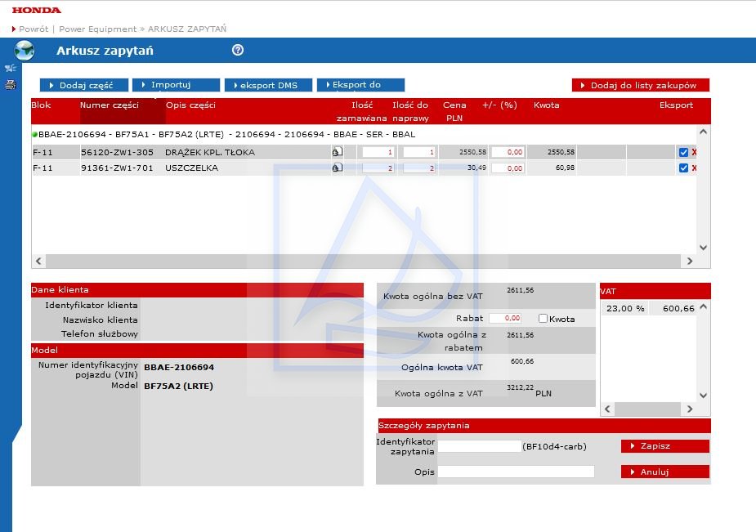Click the printer icon in left sidebar

click(11, 84)
